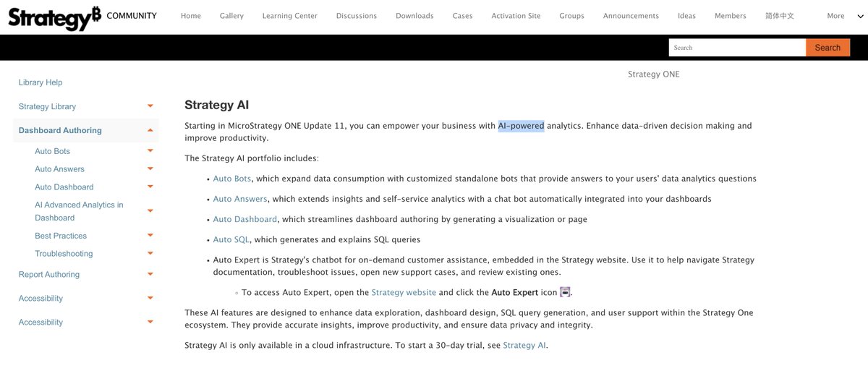Focus the Search input field
868x376 pixels.
coord(737,48)
